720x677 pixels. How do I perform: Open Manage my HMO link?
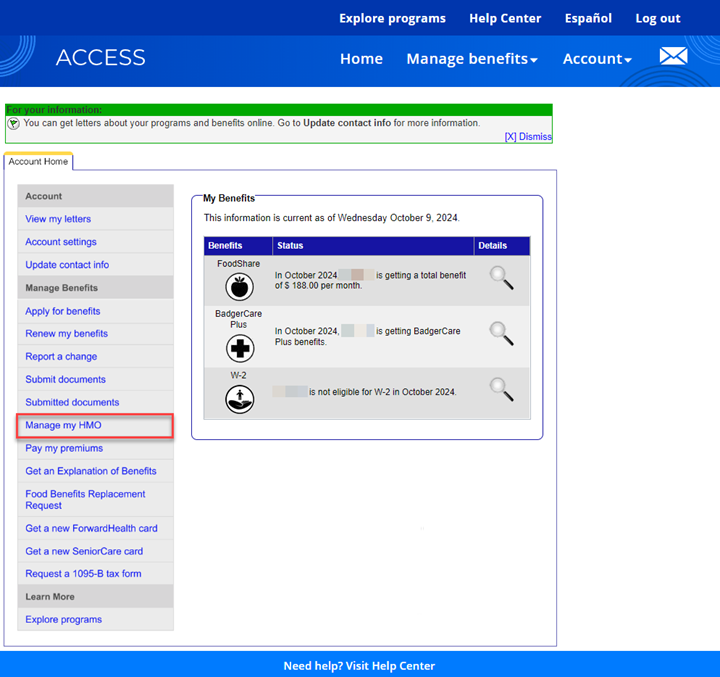63,426
